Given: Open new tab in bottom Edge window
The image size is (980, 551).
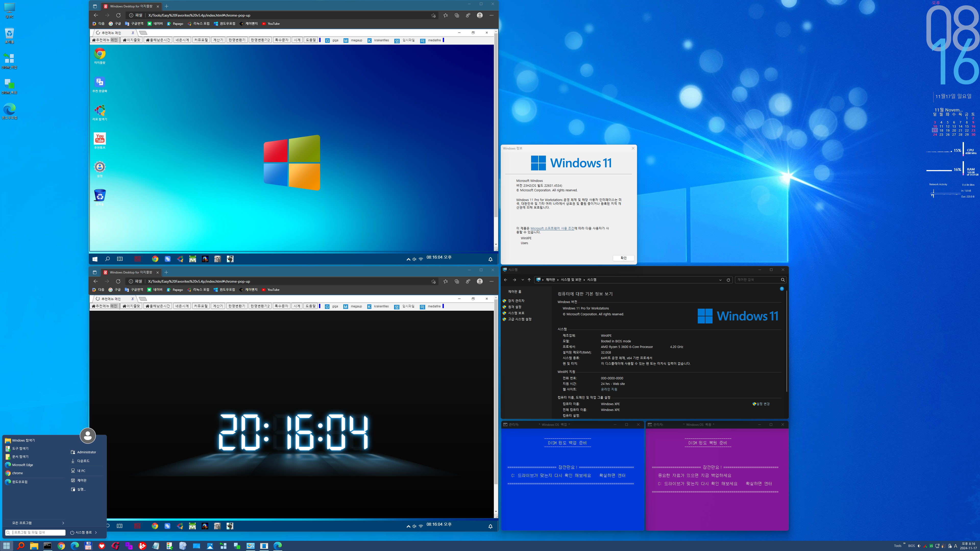Looking at the screenshot, I should (166, 272).
